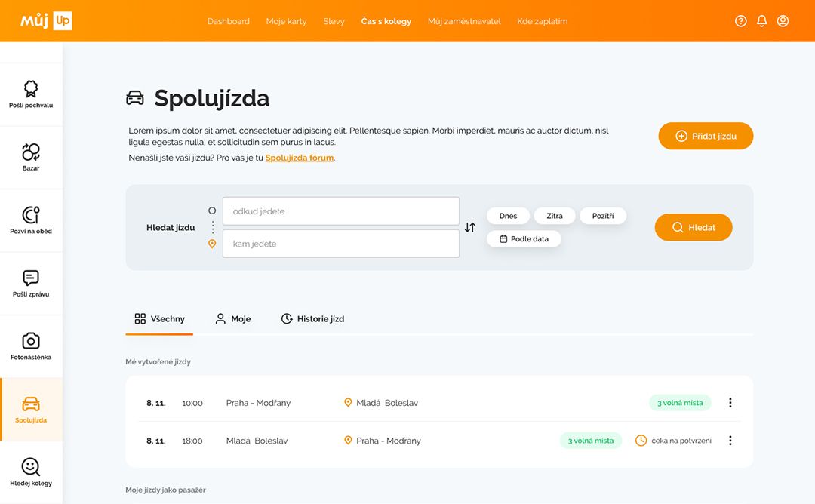The height and width of the screenshot is (504, 815).
Task: Open the help question mark icon
Action: [740, 21]
